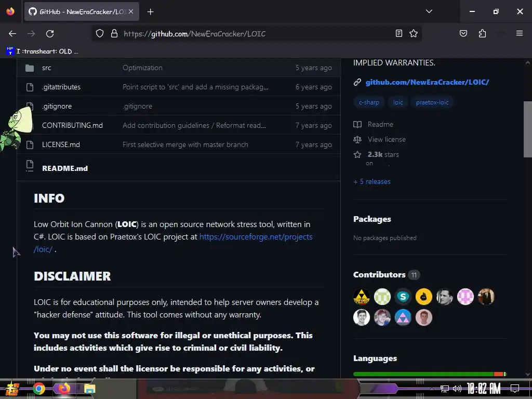
Task: Open github.com/NewEraCracker/LOIC/ sidebar link
Action: click(427, 82)
